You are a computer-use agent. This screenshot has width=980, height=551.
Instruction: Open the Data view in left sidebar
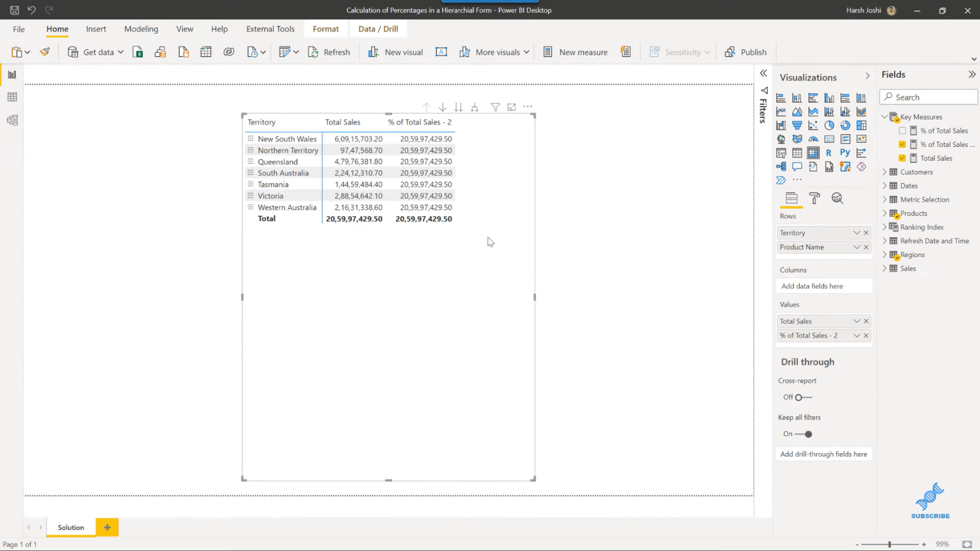click(12, 97)
